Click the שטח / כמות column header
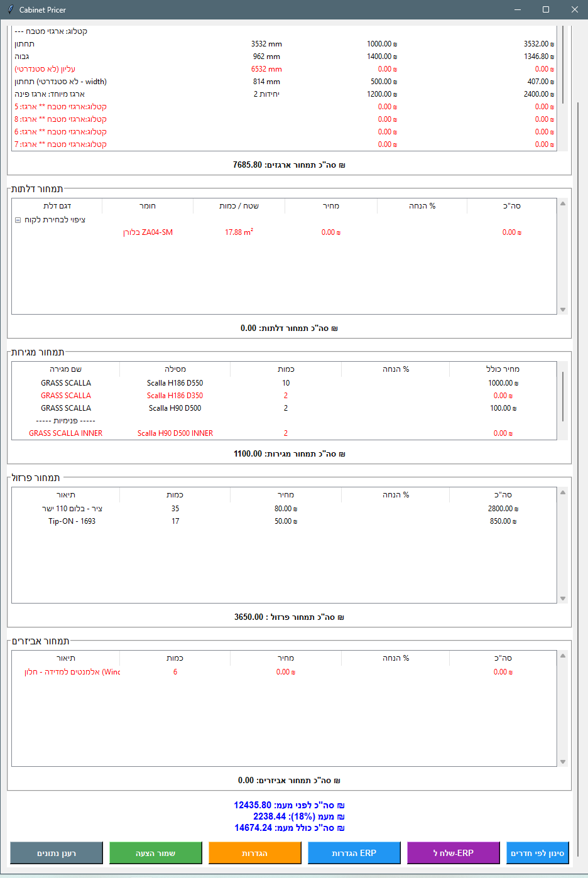This screenshot has width=588, height=878. 239,206
